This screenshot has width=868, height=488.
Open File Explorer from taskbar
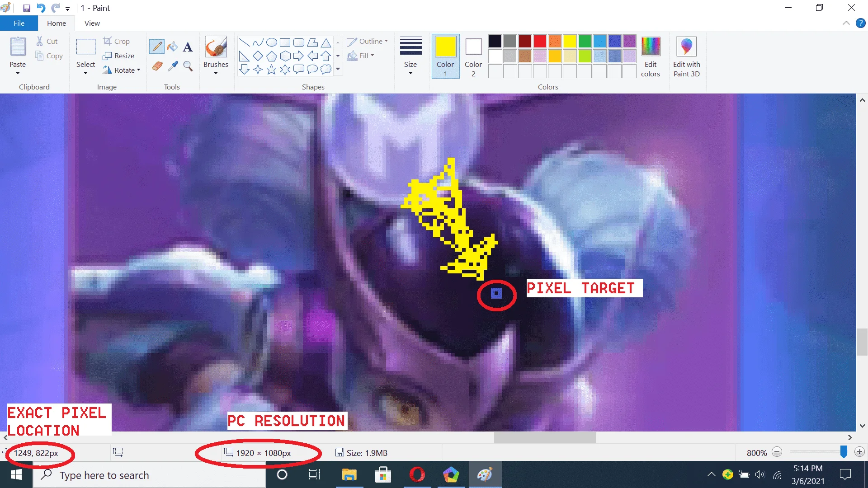point(349,475)
